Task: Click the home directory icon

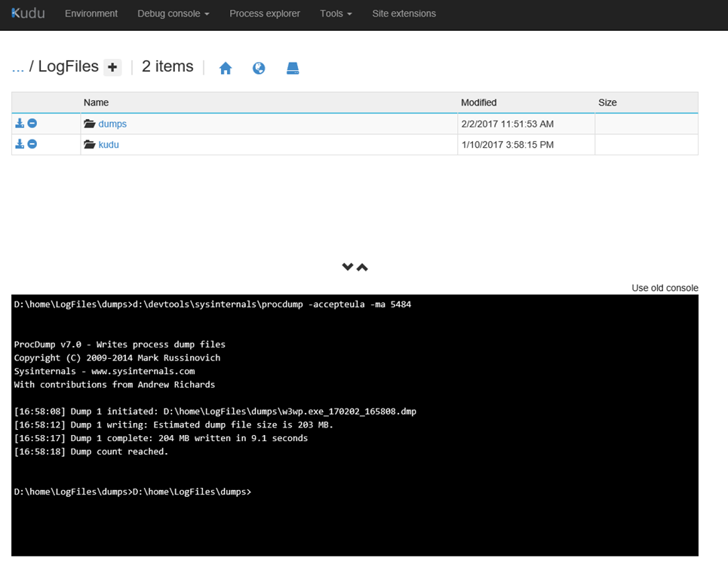Action: pyautogui.click(x=226, y=68)
